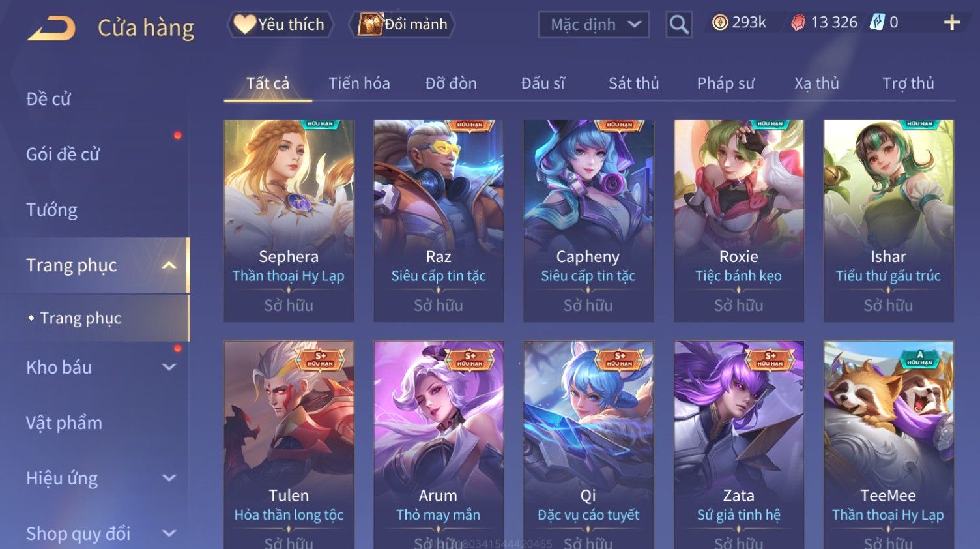980x549 pixels.
Task: Expand the Kho báu sidebar menu
Action: click(x=169, y=367)
